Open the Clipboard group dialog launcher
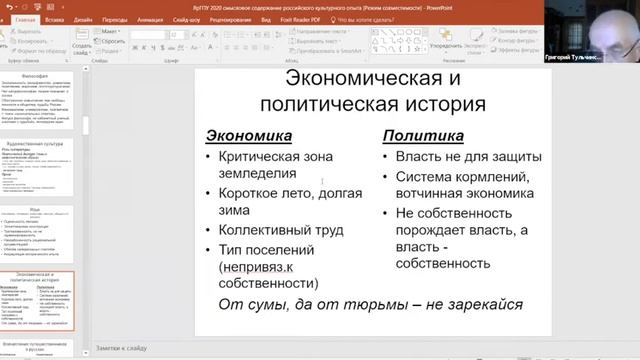Image resolution: width=640 pixels, height=360 pixels. point(67,61)
